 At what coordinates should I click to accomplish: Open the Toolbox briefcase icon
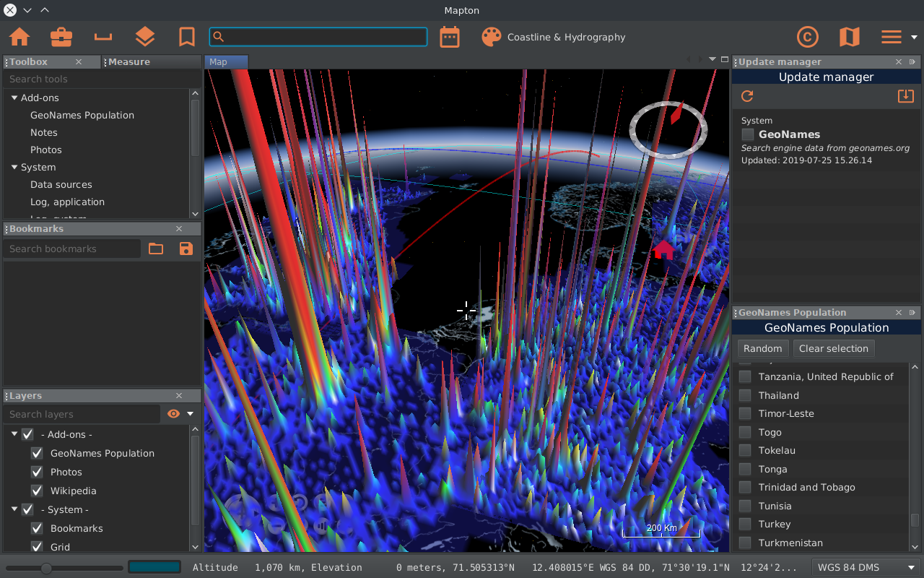point(61,37)
